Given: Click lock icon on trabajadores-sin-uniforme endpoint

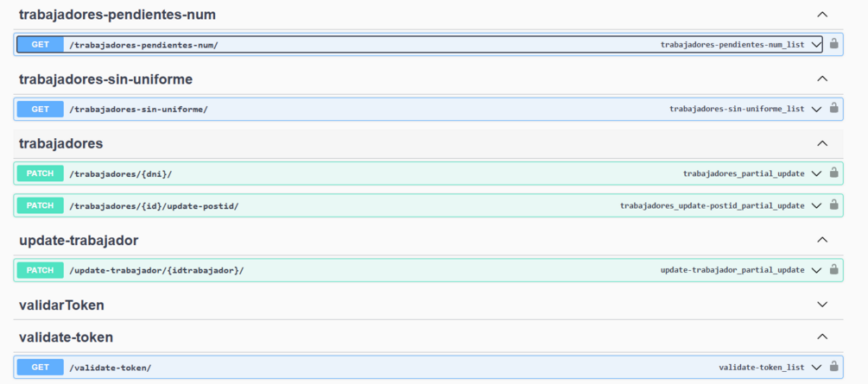Looking at the screenshot, I should pos(833,108).
